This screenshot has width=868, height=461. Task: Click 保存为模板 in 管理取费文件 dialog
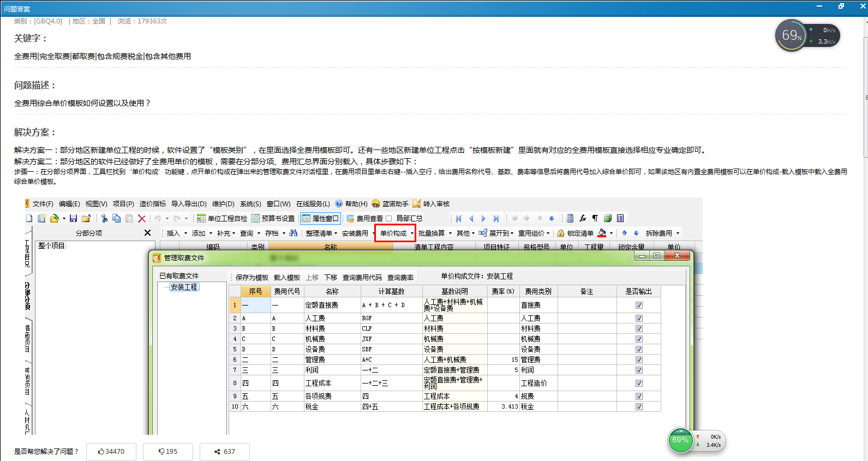252,277
